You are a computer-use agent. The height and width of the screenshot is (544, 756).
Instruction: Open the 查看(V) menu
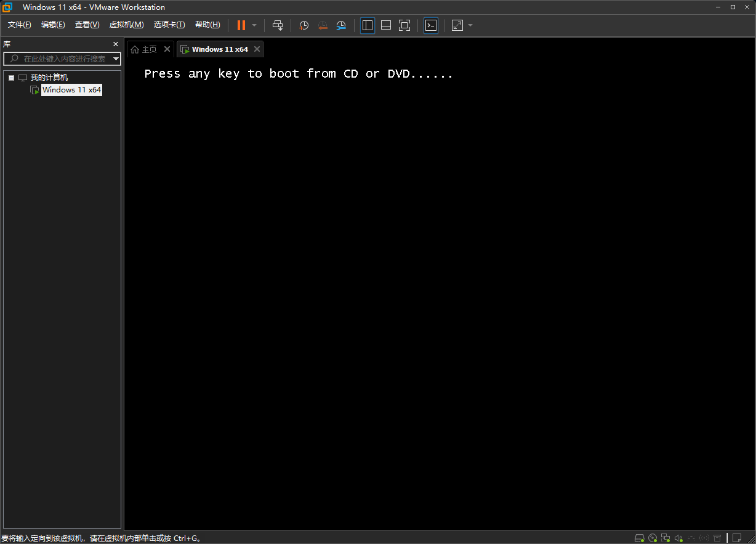point(87,25)
